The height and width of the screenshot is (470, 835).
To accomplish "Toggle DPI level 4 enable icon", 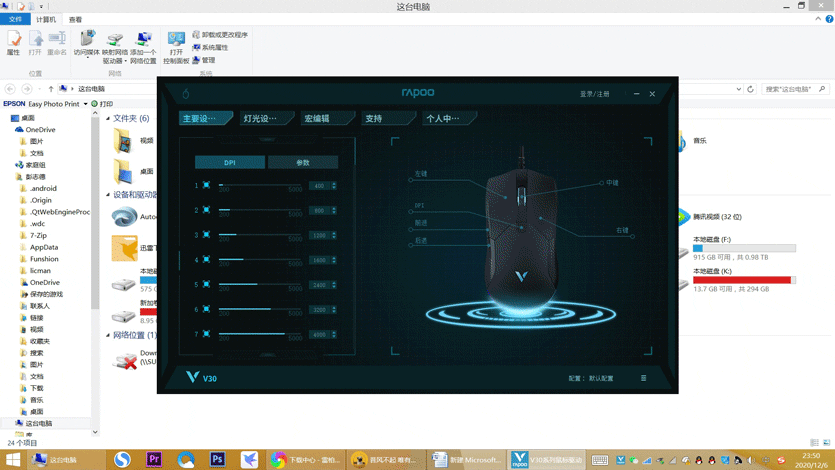I will click(x=207, y=259).
